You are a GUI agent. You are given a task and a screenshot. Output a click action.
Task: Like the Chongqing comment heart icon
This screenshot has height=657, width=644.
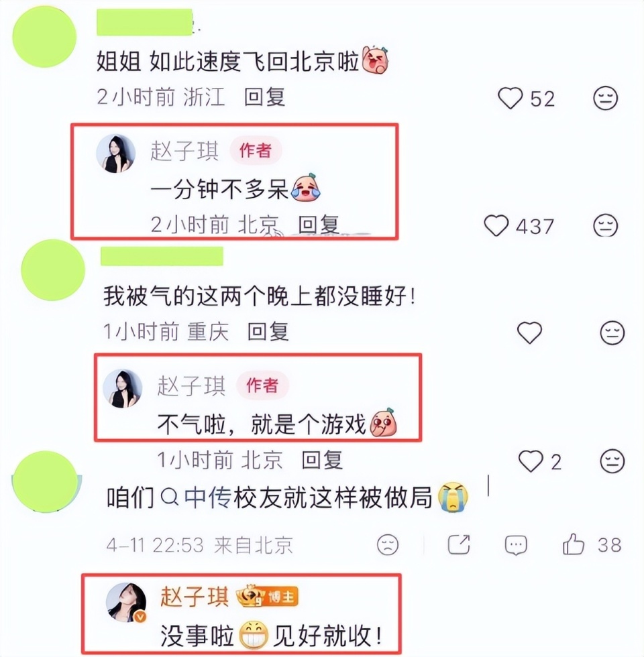529,333
